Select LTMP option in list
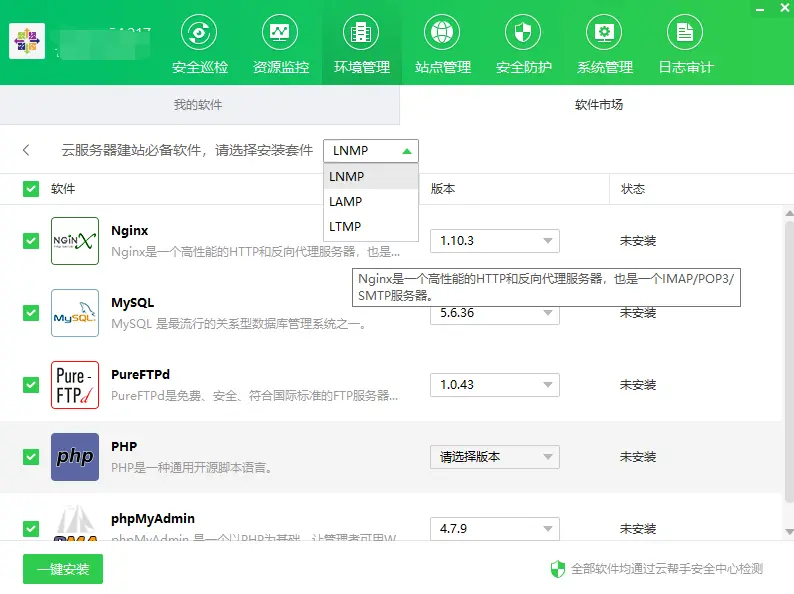794x594 pixels. tap(371, 226)
